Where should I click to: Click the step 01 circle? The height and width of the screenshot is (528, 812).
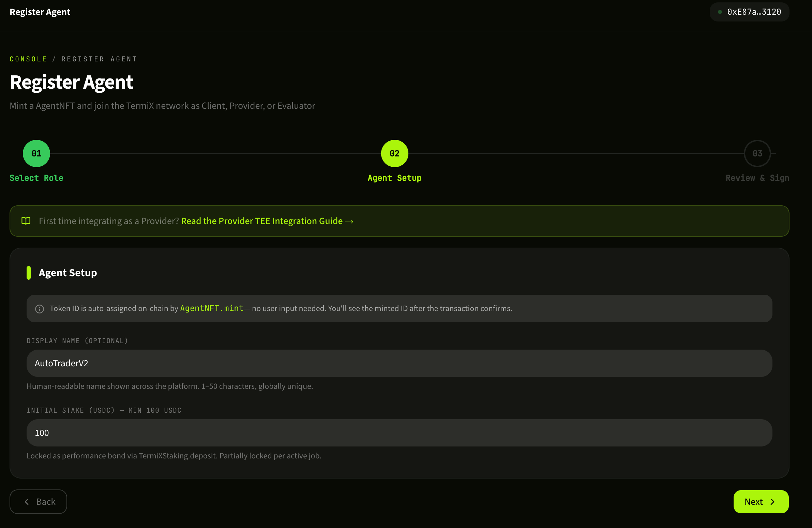point(36,153)
